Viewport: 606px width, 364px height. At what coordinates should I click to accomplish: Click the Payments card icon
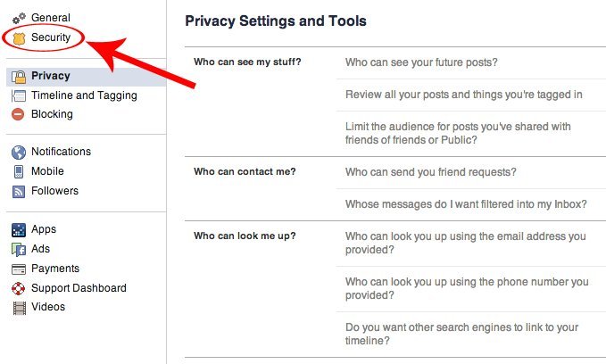coord(19,269)
